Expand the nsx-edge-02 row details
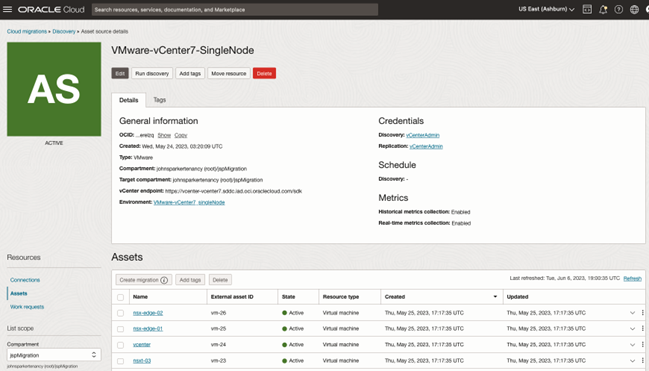 pos(632,313)
